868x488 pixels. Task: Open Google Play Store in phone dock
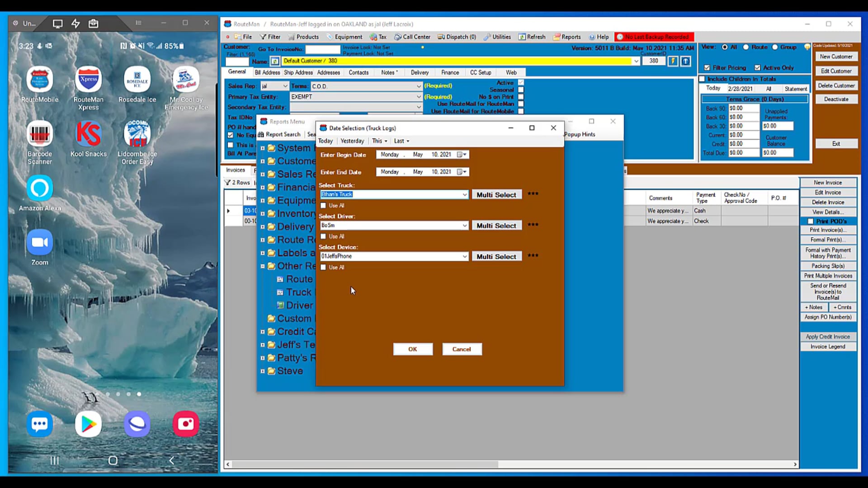point(88,424)
